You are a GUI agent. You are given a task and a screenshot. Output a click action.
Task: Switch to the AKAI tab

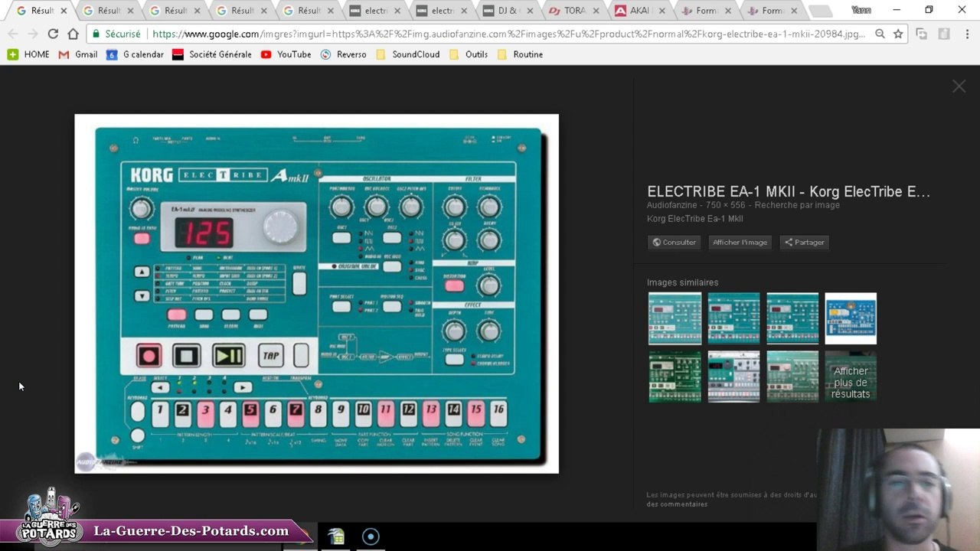coord(639,11)
